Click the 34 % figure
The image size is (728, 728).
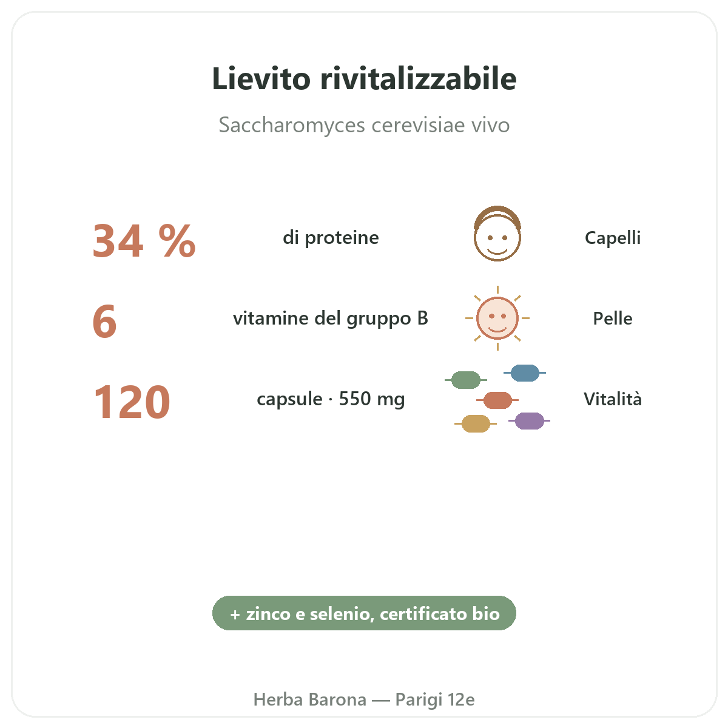tap(144, 241)
